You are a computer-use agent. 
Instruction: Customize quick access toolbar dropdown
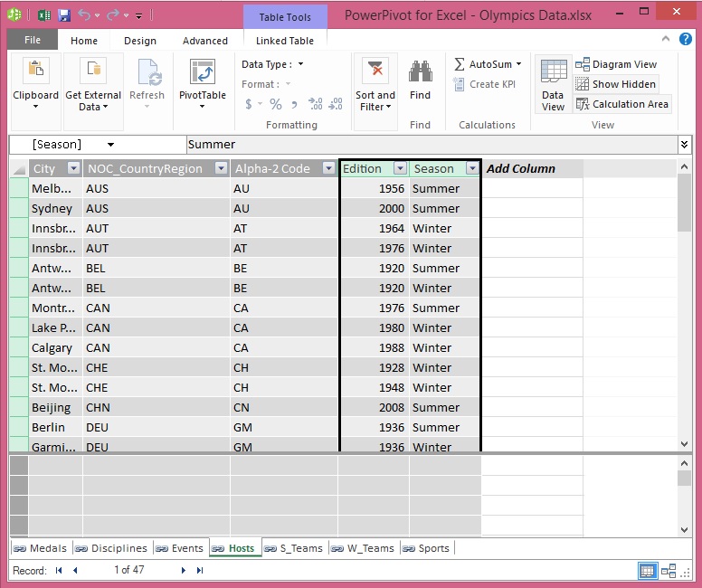[138, 16]
